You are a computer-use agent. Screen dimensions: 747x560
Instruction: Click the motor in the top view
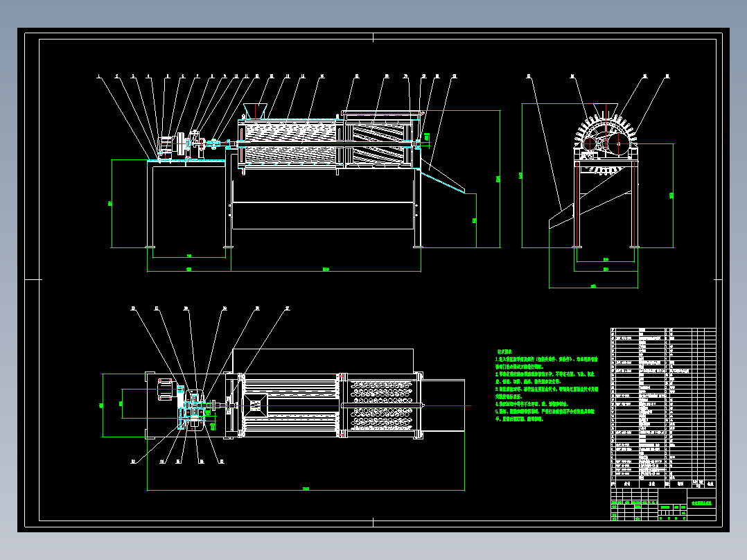coord(165,390)
